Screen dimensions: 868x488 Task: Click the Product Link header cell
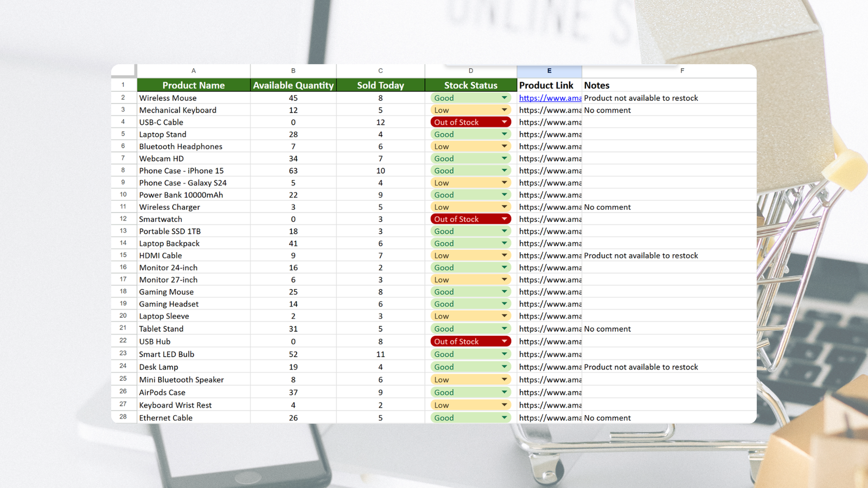pyautogui.click(x=550, y=85)
